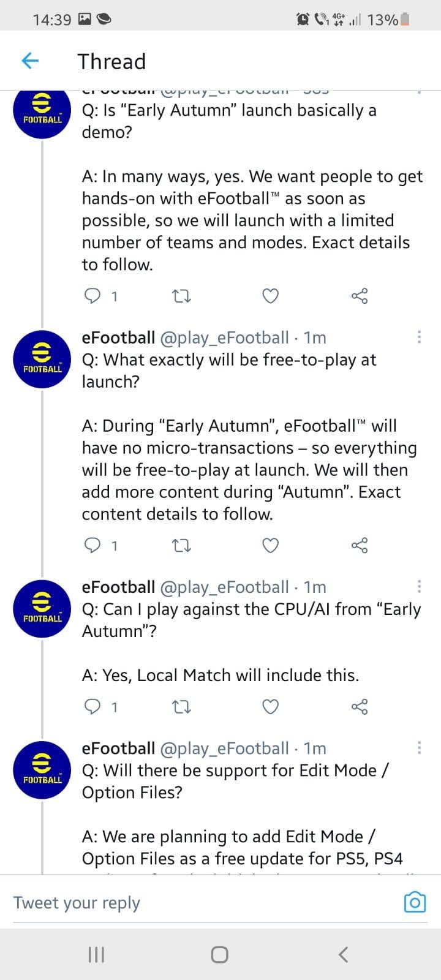Share the "Early Autumn" demo tweet
The height and width of the screenshot is (980, 441).
pyautogui.click(x=360, y=296)
